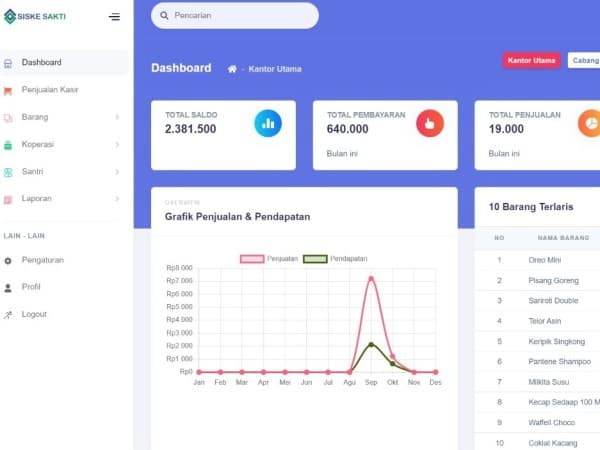Click the Pisang Goreng row
The width and height of the screenshot is (600, 450).
[537, 280]
